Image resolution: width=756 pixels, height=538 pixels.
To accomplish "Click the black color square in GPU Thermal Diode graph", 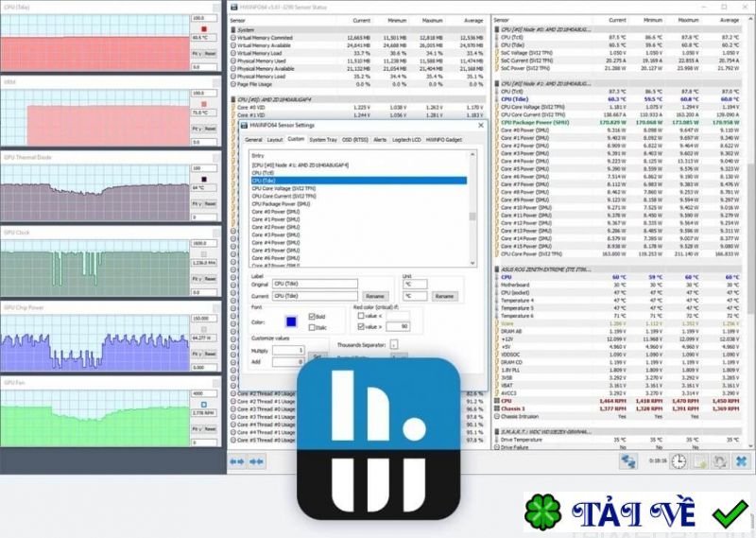I will (204, 179).
